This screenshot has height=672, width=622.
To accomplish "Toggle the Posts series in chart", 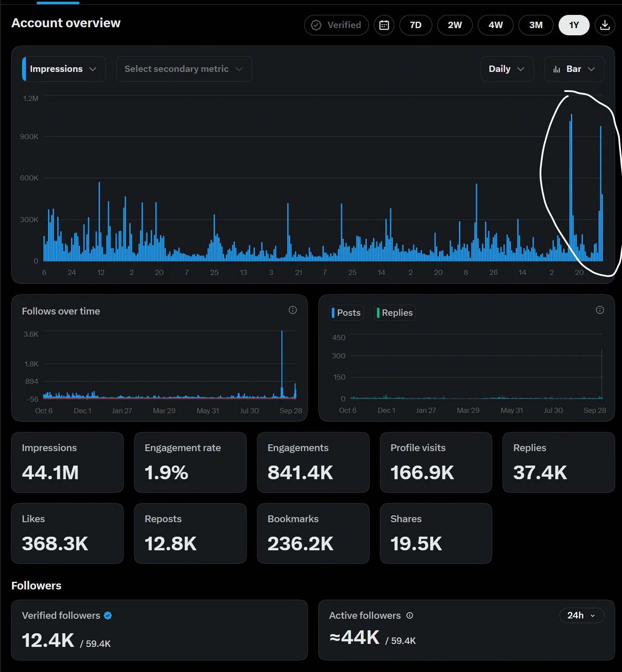I will [x=346, y=313].
